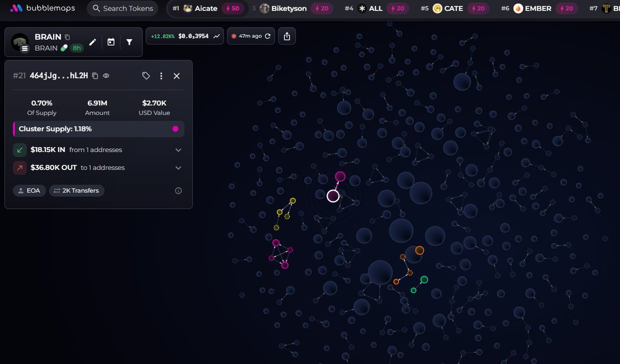This screenshot has width=620, height=364.
Task: Copy the BRAIN token address
Action: tap(67, 37)
